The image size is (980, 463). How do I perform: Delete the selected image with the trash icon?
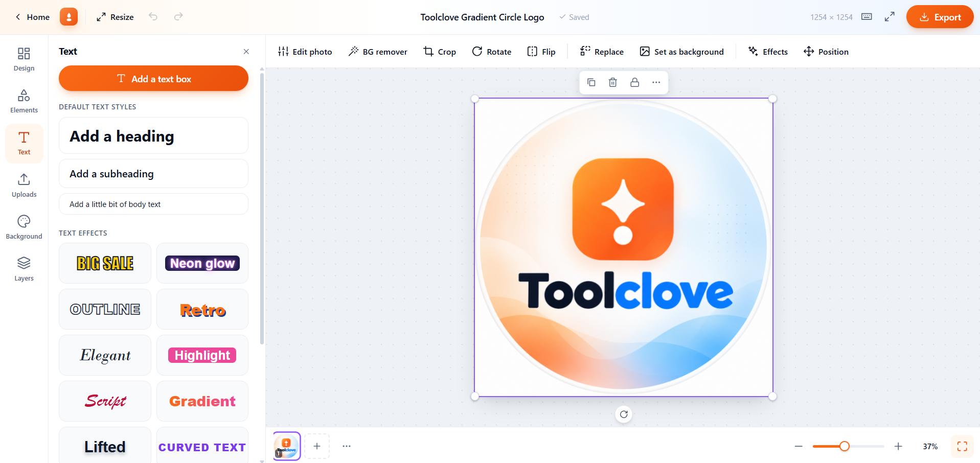pos(613,82)
